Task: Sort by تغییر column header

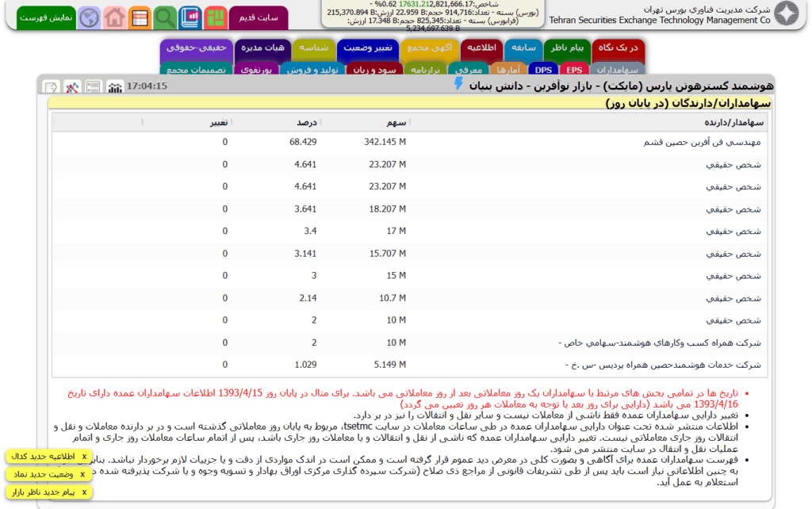Action: [x=219, y=122]
